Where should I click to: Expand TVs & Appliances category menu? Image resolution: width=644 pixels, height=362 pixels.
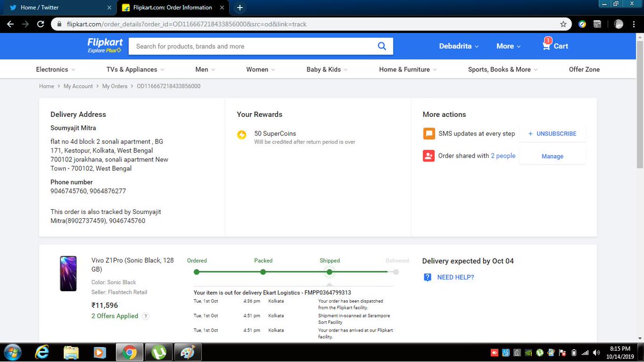pyautogui.click(x=135, y=70)
